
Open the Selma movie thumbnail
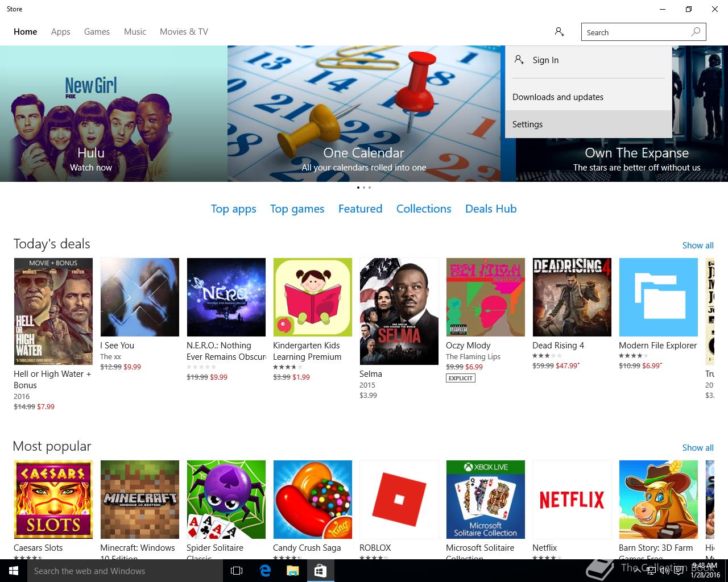tap(399, 311)
